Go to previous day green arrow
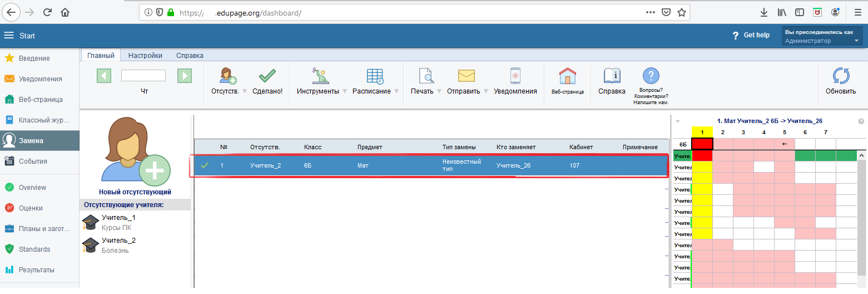This screenshot has width=868, height=294. (104, 76)
